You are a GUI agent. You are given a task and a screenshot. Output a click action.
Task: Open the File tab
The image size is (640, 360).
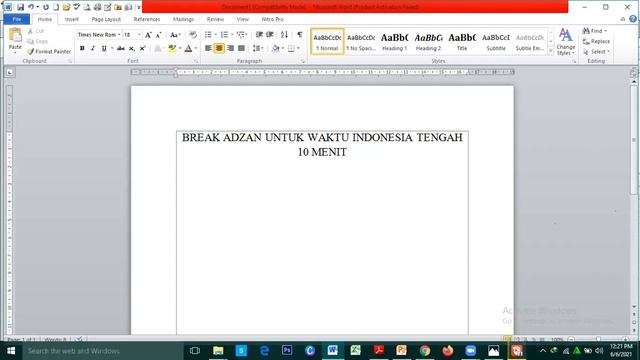click(x=17, y=19)
